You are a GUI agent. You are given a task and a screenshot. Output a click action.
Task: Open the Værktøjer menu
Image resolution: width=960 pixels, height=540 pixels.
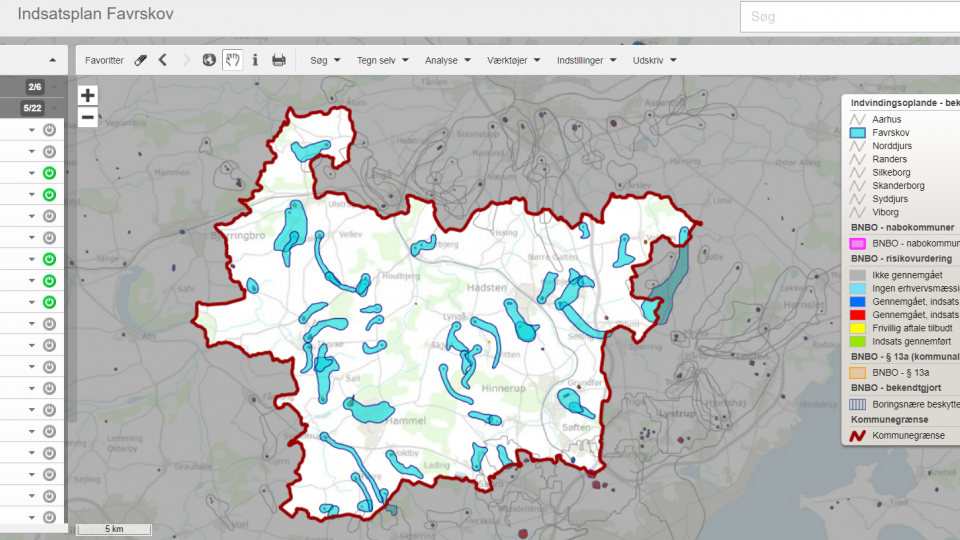click(514, 60)
